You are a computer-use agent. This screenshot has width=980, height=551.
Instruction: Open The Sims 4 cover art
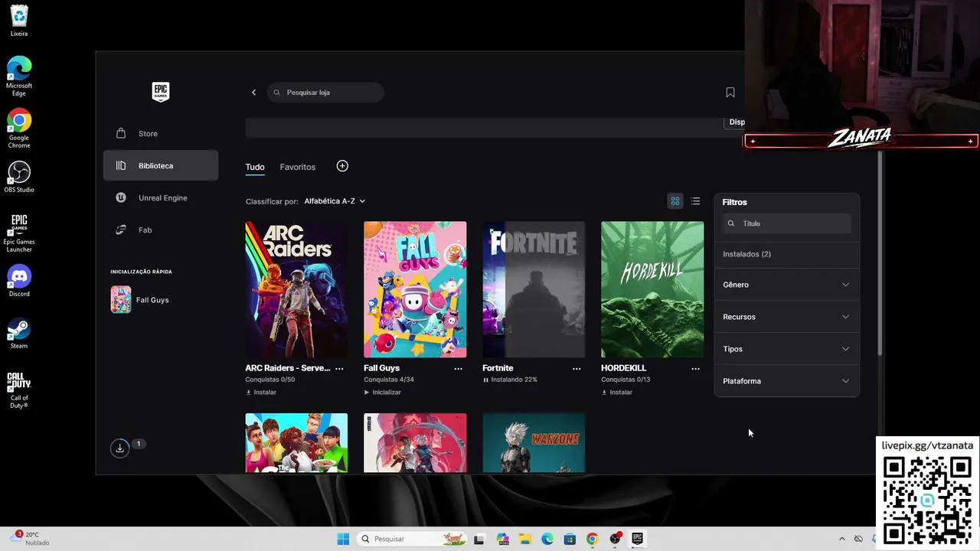tap(296, 443)
